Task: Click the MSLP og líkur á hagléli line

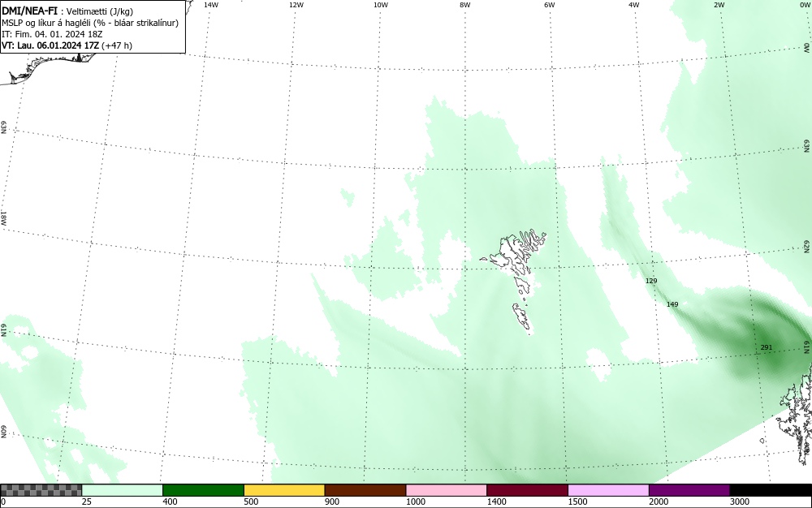Action: (90, 24)
